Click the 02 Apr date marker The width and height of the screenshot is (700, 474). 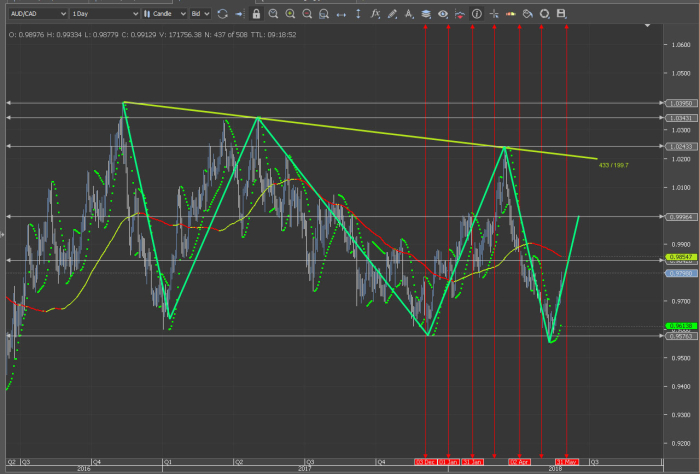click(x=519, y=462)
